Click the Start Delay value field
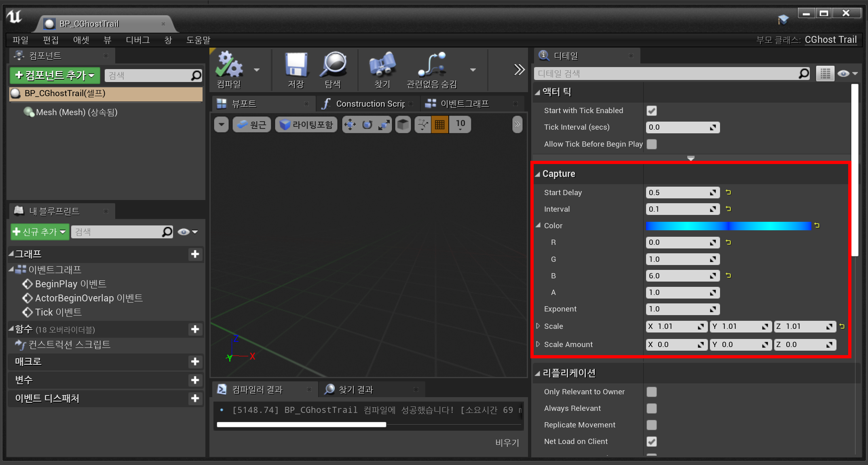 point(678,193)
